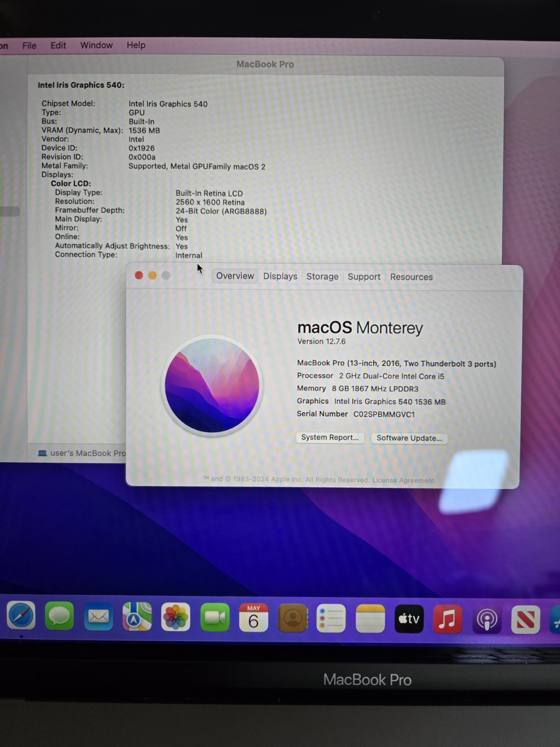The height and width of the screenshot is (747, 560).
Task: Select the serial number C02SPBMMGVC1
Action: tap(384, 414)
